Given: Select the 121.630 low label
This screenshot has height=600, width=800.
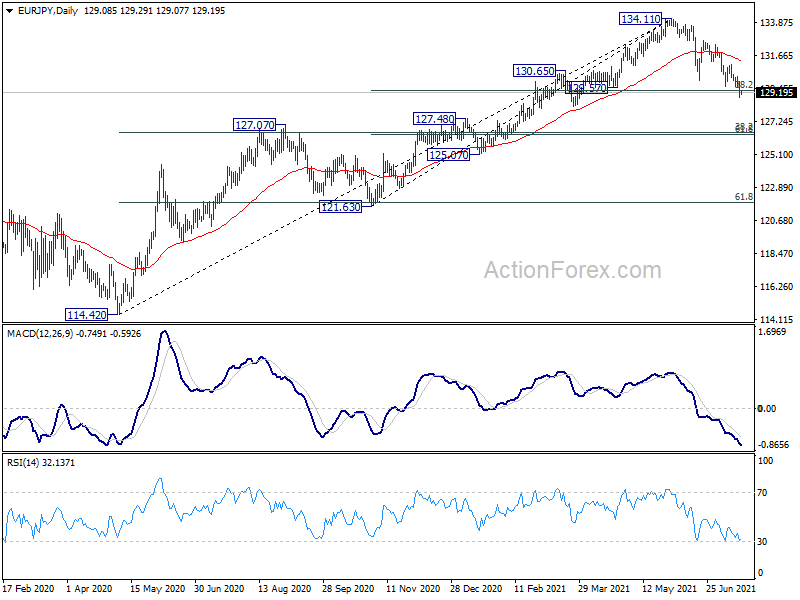Looking at the screenshot, I should tap(340, 207).
